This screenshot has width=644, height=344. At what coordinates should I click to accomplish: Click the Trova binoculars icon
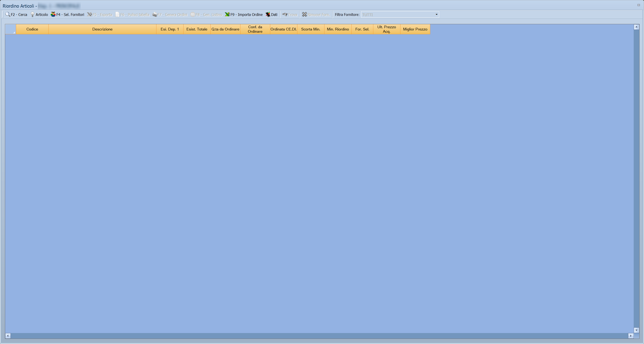285,15
